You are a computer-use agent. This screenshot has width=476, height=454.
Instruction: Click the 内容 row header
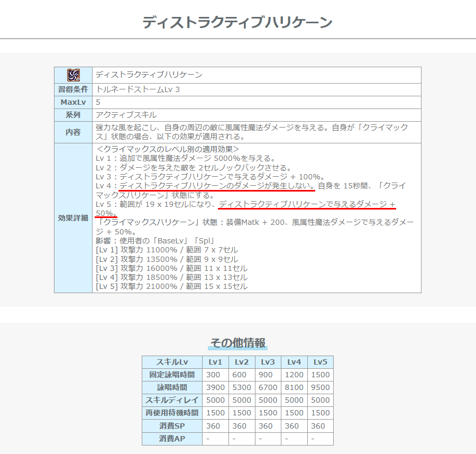[74, 132]
